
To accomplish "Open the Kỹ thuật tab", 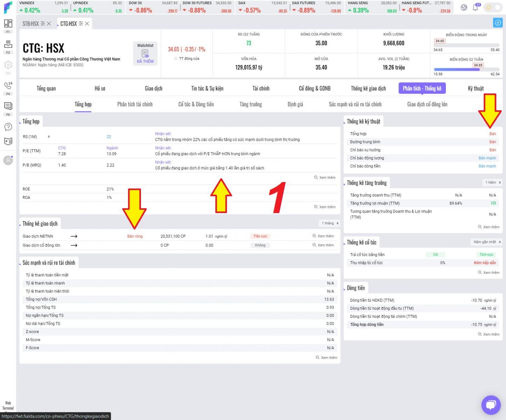I will (x=476, y=89).
